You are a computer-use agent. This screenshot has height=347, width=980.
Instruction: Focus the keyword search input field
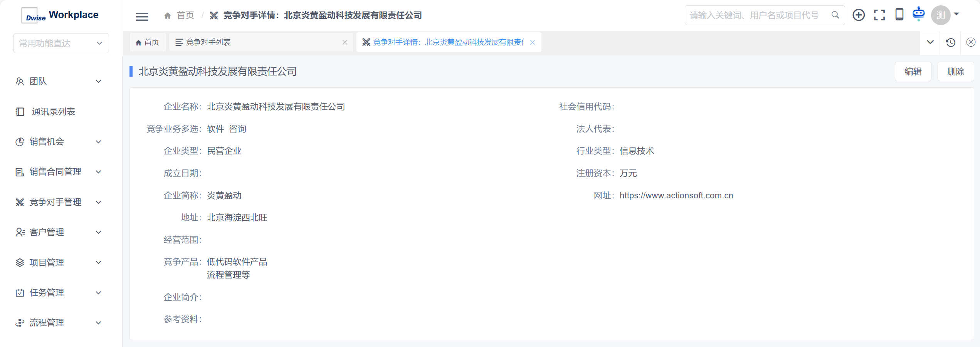pyautogui.click(x=758, y=15)
